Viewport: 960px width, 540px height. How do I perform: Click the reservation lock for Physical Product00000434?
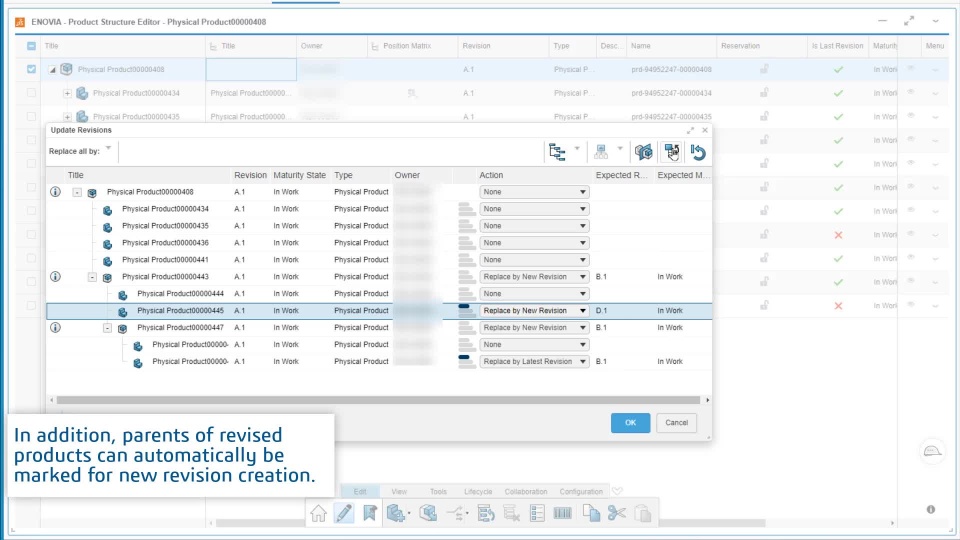tap(764, 92)
